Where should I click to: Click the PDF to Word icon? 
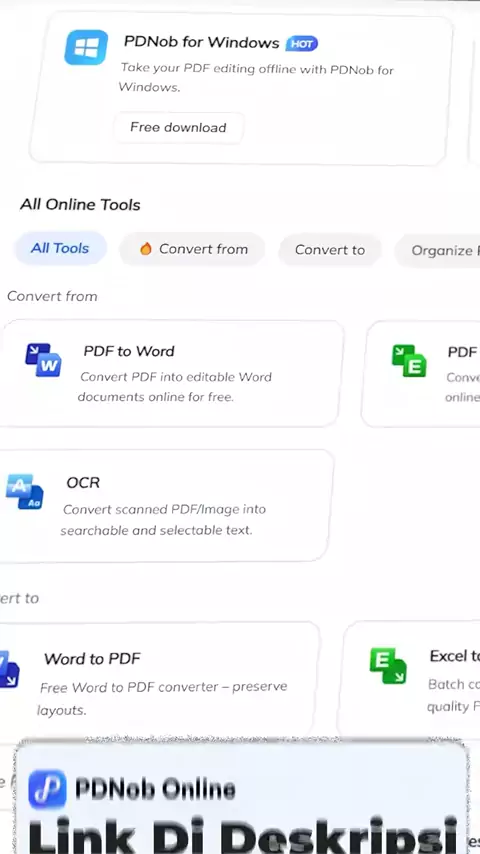click(x=44, y=360)
